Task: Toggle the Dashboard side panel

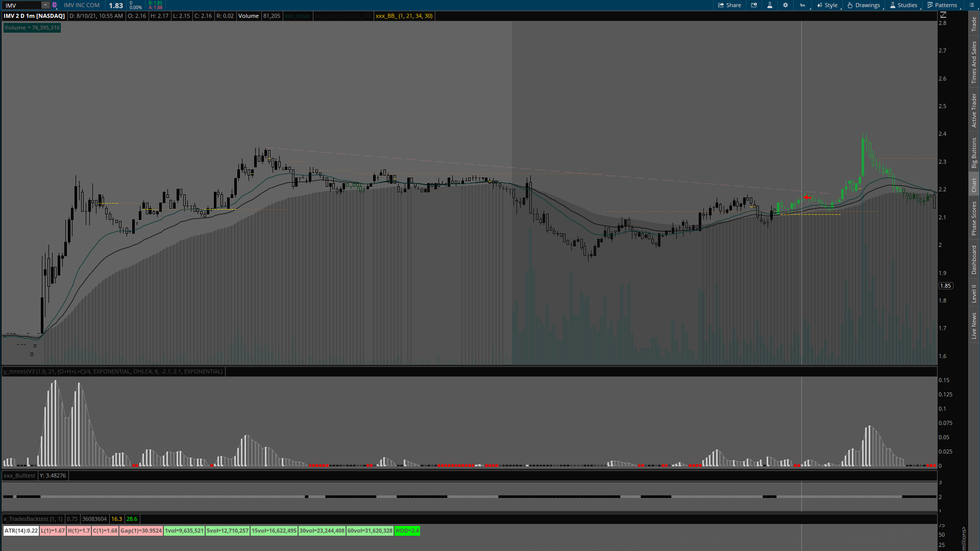Action: point(974,260)
